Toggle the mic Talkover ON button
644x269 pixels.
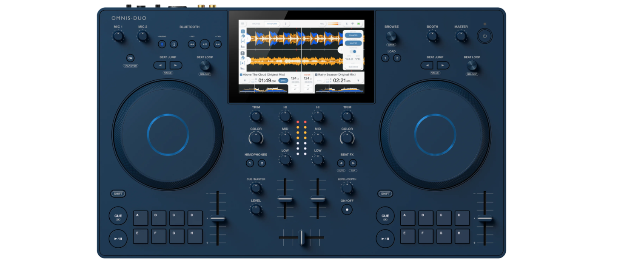(130, 58)
